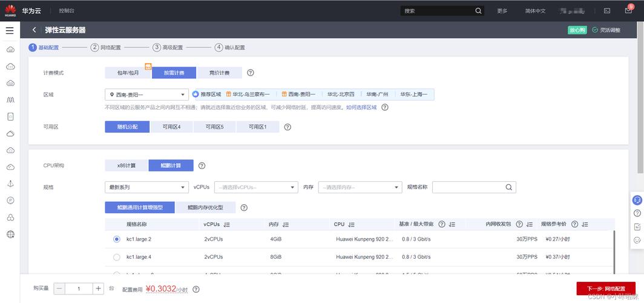
Task: Expand the 内存 memory selection dropdown
Action: pos(360,187)
